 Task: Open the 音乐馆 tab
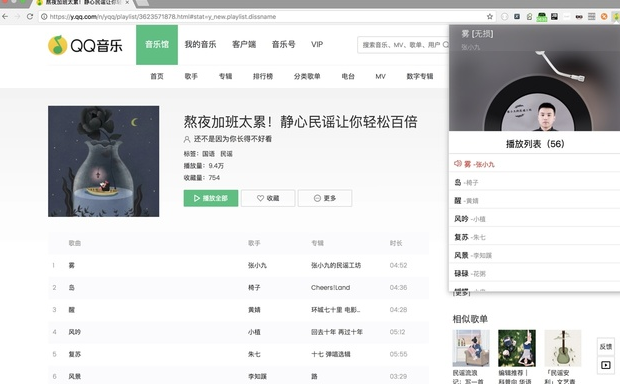[157, 44]
